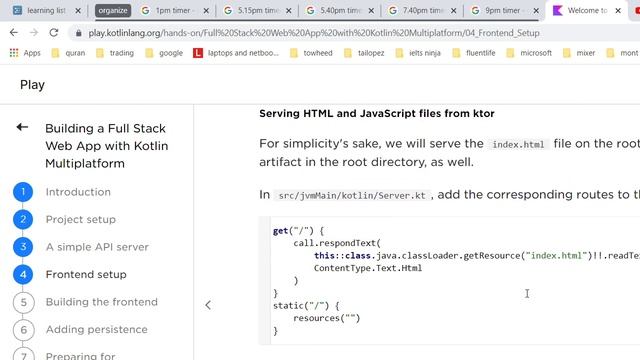640x360 pixels.
Task: Click the src/jvmMain/kotlin/Server.kt code text
Action: [352, 196]
